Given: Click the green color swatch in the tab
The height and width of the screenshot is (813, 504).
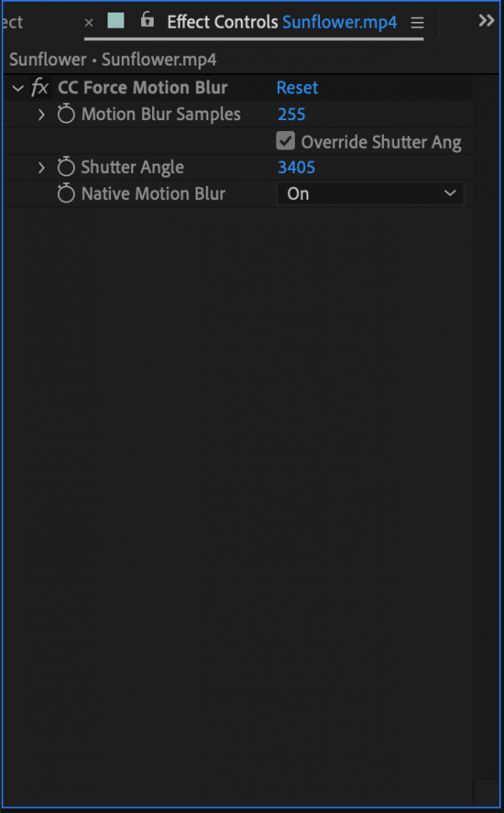Looking at the screenshot, I should point(115,21).
